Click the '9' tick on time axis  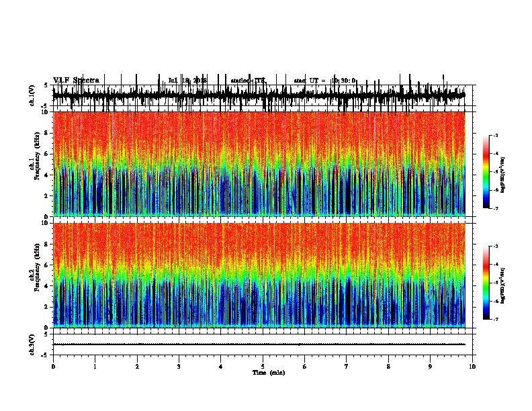(x=430, y=367)
